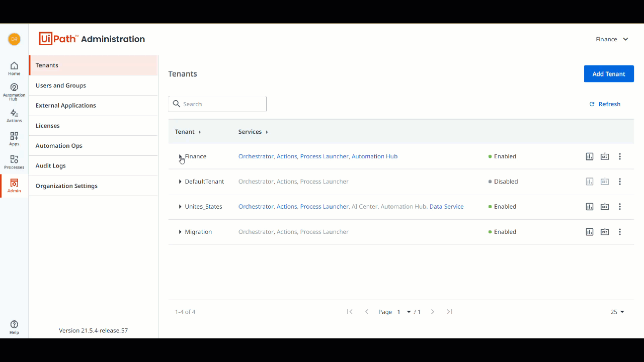Open Data Service link for Unites_States
Screen dimensions: 644x362
(446, 207)
